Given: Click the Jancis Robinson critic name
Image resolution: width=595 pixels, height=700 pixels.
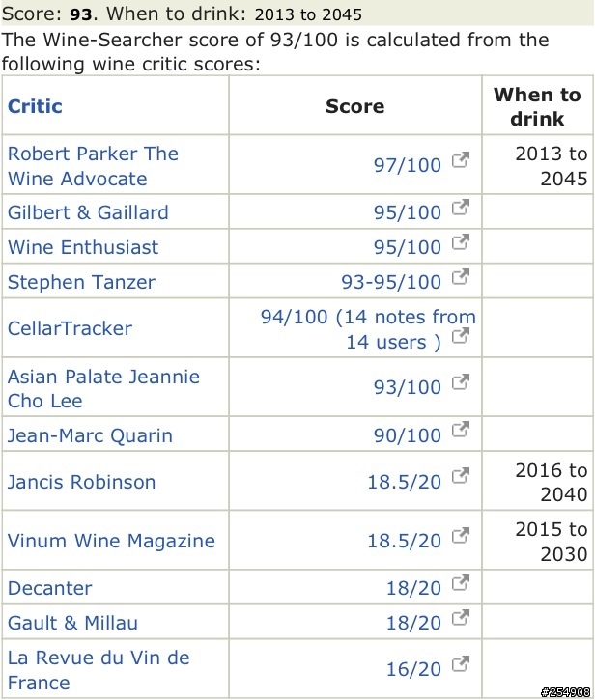Looking at the screenshot, I should tap(82, 482).
